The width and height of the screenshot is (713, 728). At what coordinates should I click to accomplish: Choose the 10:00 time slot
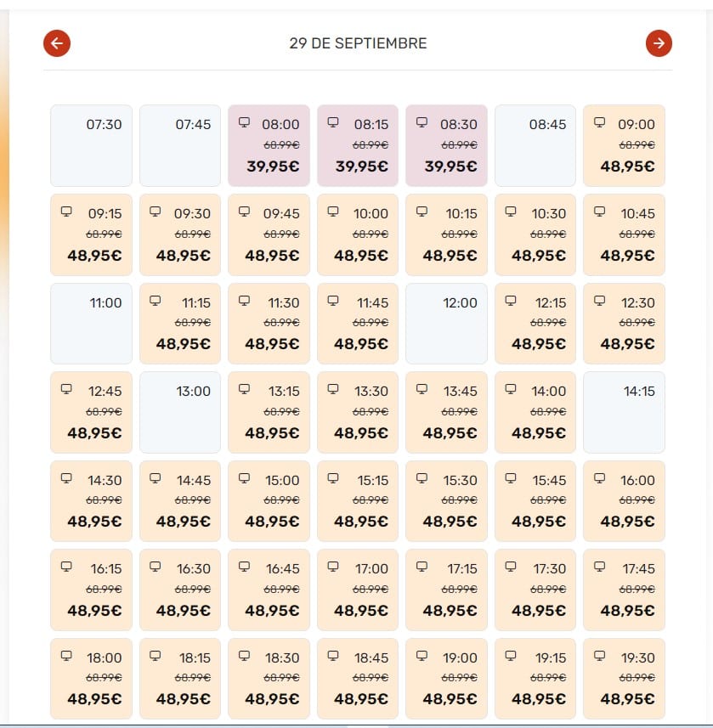[x=358, y=235]
